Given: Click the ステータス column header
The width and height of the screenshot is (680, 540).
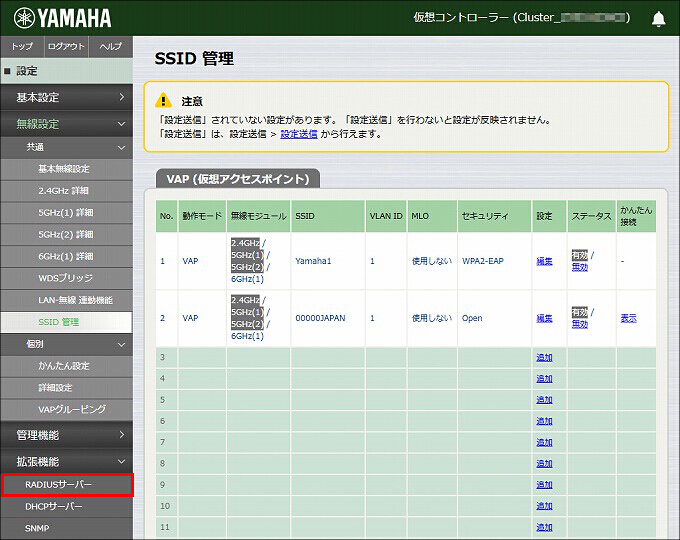Looking at the screenshot, I should 592,216.
